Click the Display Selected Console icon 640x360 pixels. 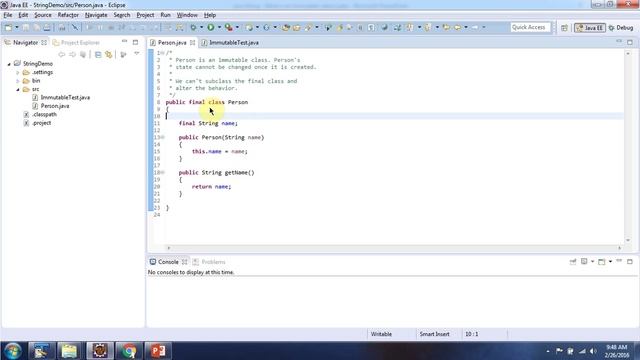[x=584, y=261]
